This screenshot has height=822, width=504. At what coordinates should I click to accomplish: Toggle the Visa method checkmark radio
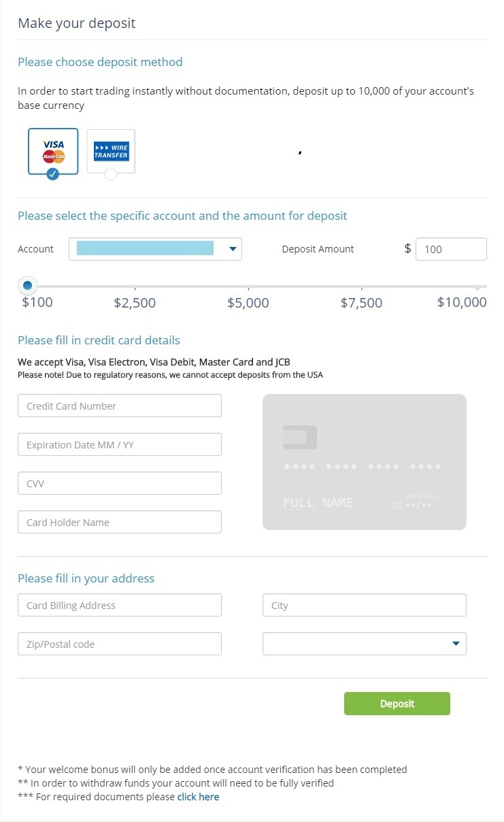click(x=53, y=174)
